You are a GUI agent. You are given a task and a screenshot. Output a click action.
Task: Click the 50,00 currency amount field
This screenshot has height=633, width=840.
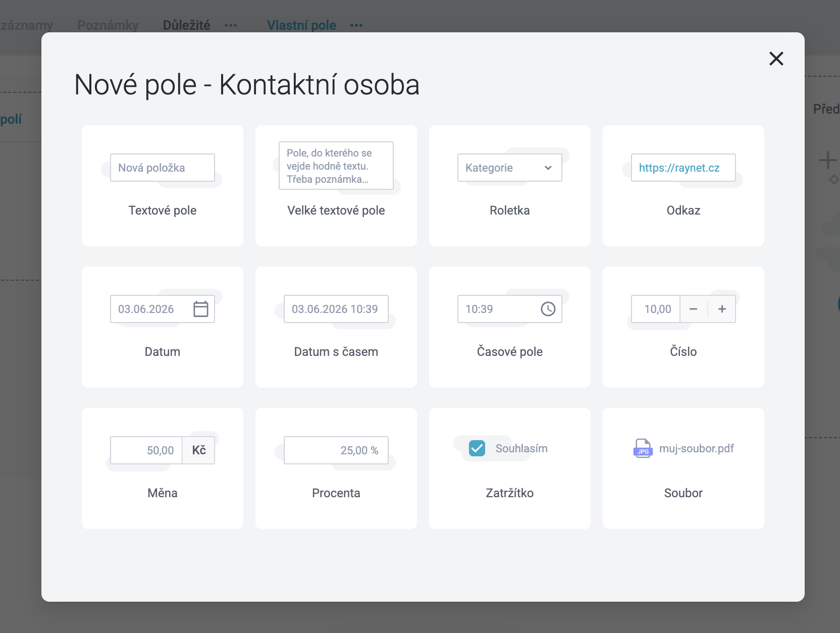[146, 450]
